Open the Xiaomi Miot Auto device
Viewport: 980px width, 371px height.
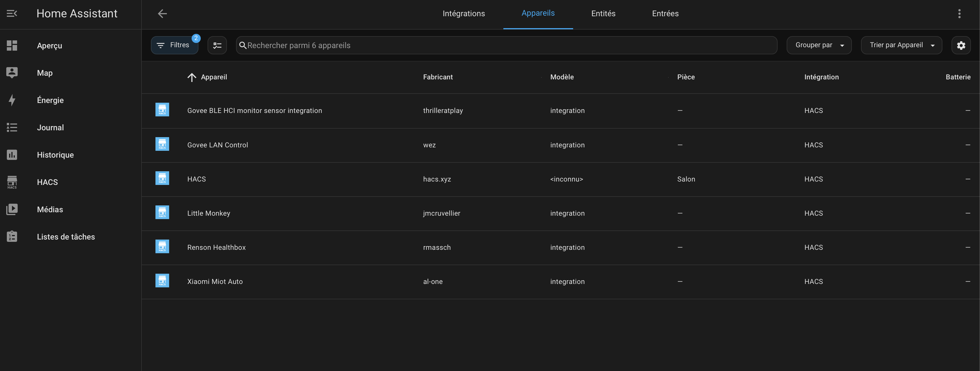pyautogui.click(x=215, y=282)
